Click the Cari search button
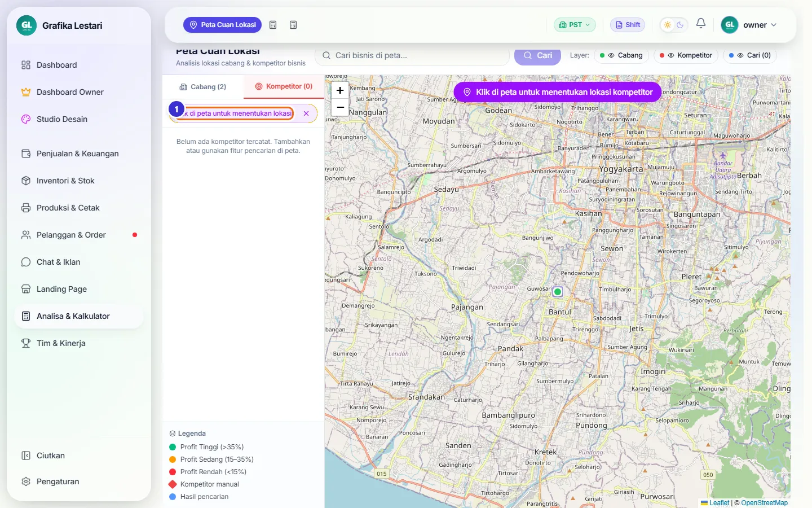This screenshot has height=508, width=812. pyautogui.click(x=537, y=55)
